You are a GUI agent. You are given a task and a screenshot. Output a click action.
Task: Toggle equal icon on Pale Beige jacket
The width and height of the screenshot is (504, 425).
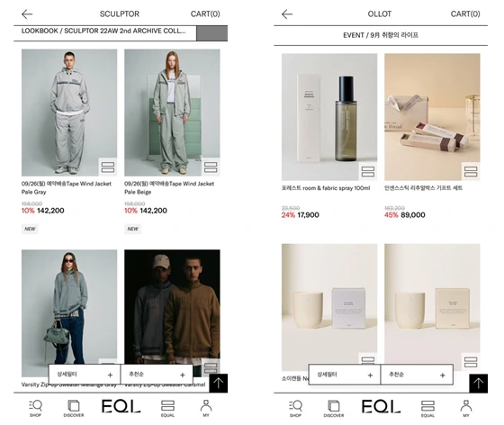tap(211, 167)
